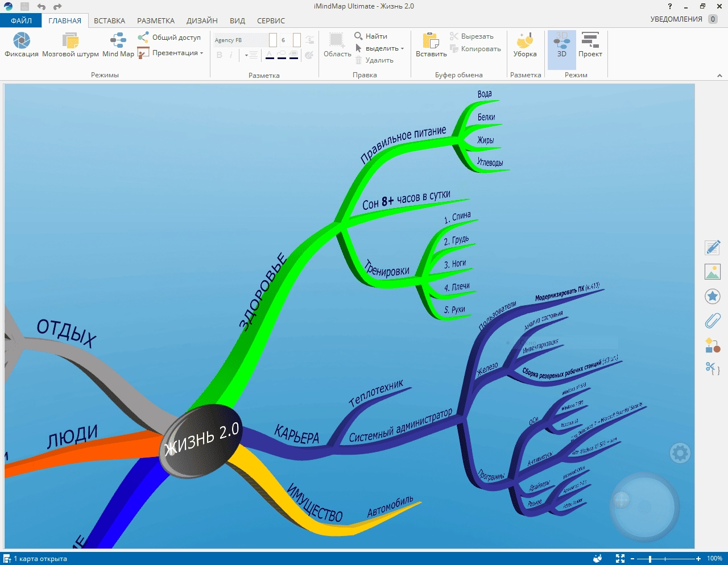
Task: Select the ОТДЫХ branch
Action: pyautogui.click(x=67, y=333)
